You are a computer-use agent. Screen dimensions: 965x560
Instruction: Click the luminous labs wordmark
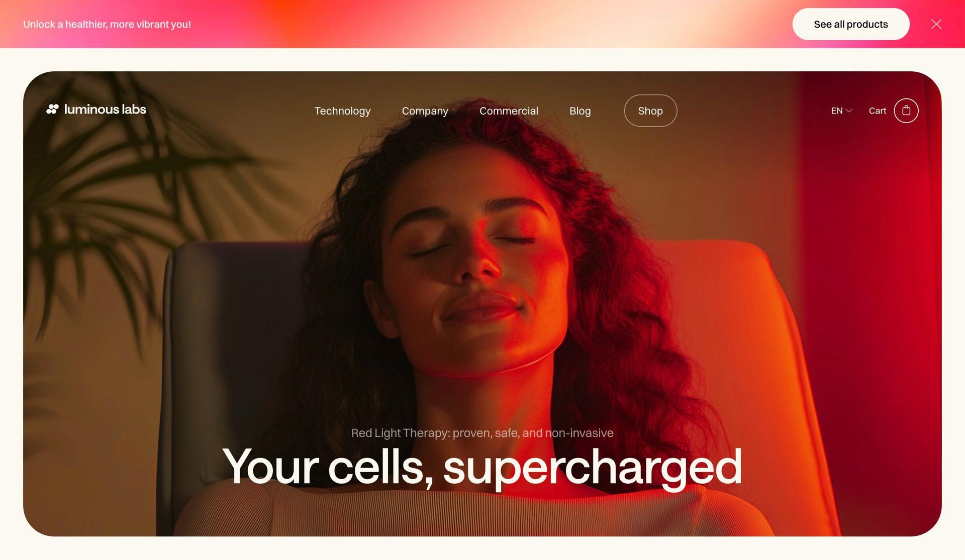105,109
